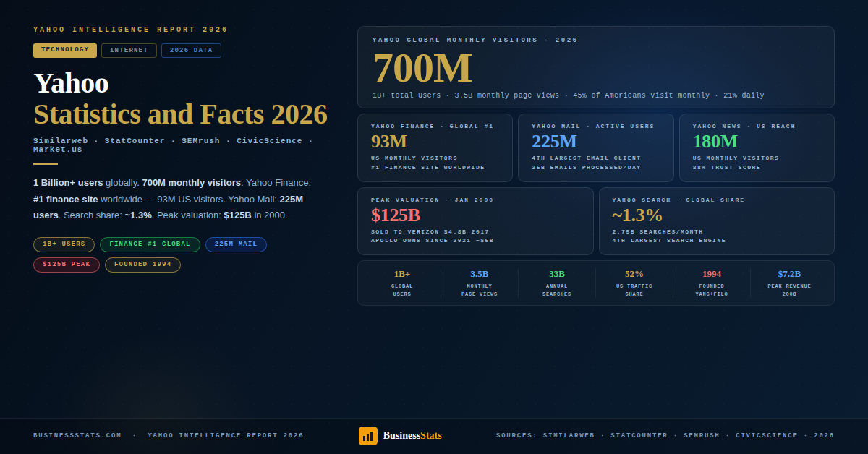The image size is (868, 454).
Task: Click the INTERNET badge
Action: pyautogui.click(x=129, y=50)
